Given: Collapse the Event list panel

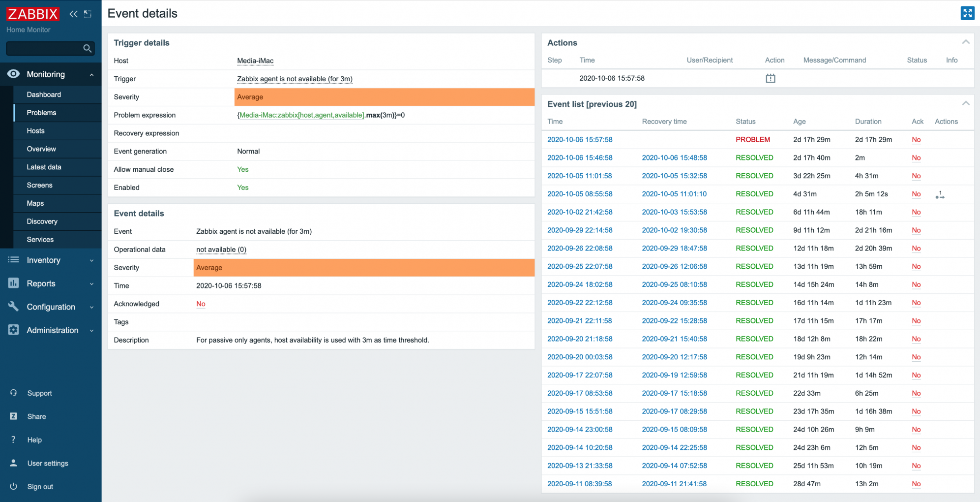Looking at the screenshot, I should (965, 103).
